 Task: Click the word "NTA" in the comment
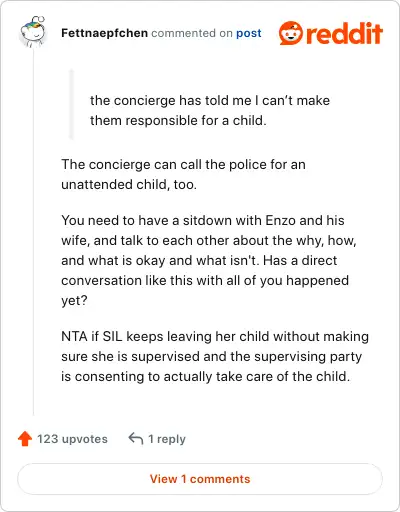coord(74,336)
